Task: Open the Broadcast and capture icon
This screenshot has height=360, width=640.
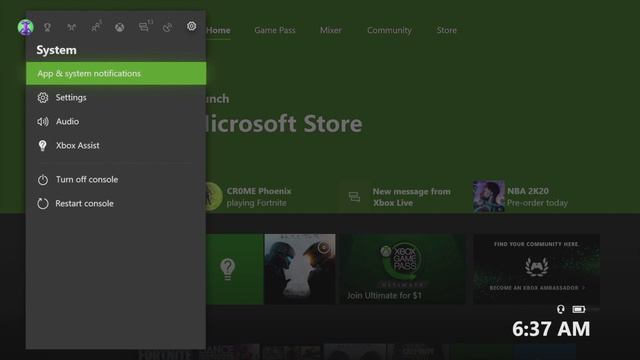Action: point(167,27)
